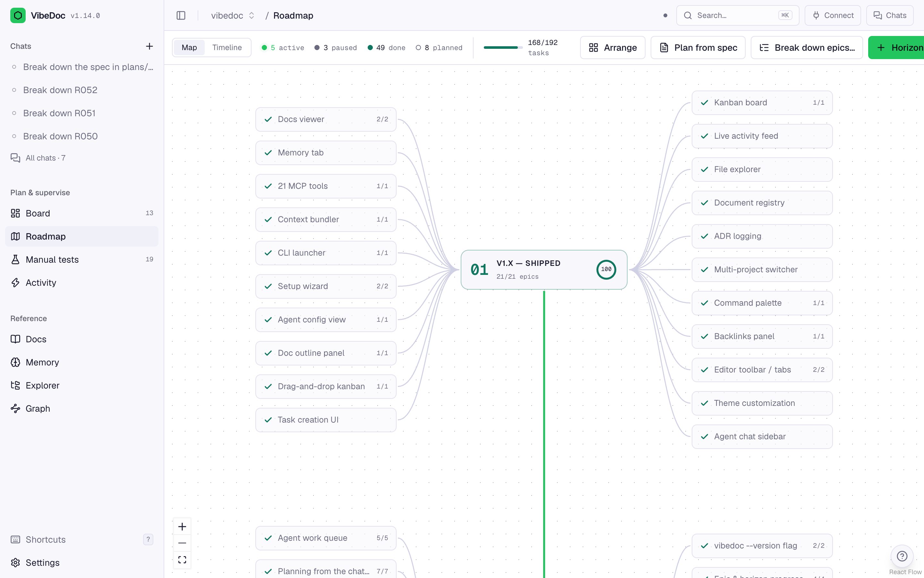Switch to the Map view
Viewport: 924px width, 578px height.
click(x=189, y=48)
